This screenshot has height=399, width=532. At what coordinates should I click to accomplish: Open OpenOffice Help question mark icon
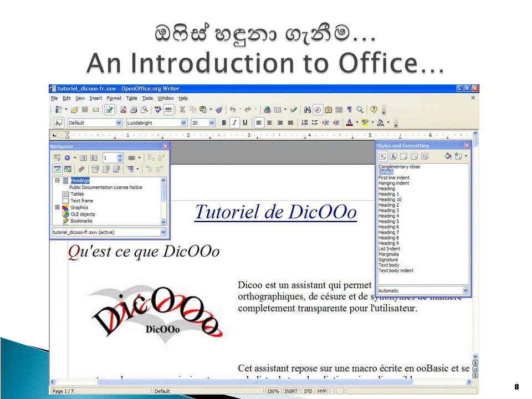point(374,110)
